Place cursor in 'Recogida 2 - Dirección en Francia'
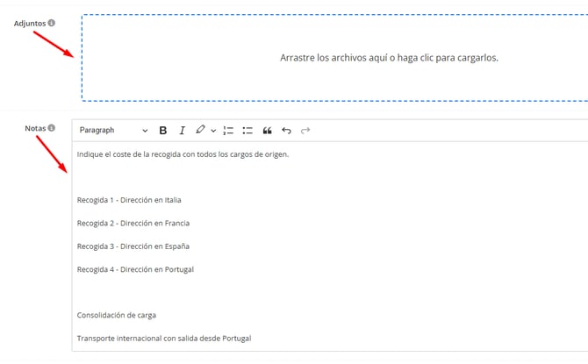 pos(133,223)
